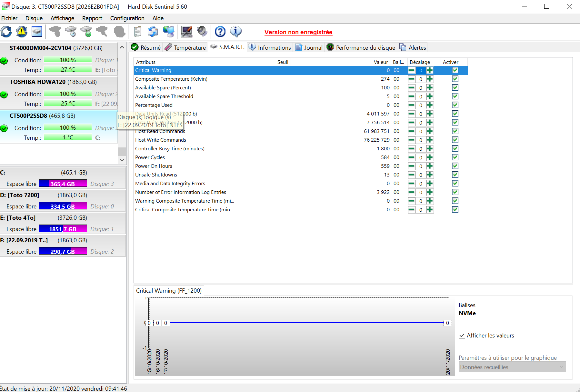Click the blue info bubble toolbar icon

[235, 32]
